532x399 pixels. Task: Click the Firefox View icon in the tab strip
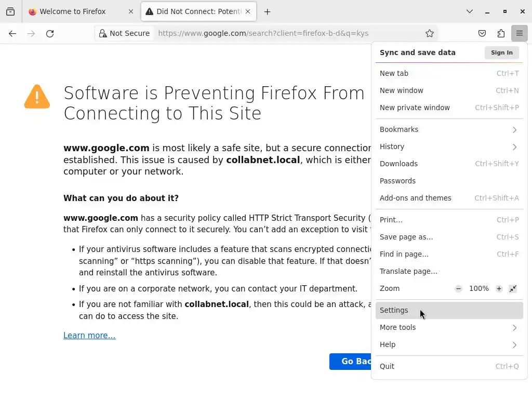click(x=10, y=11)
